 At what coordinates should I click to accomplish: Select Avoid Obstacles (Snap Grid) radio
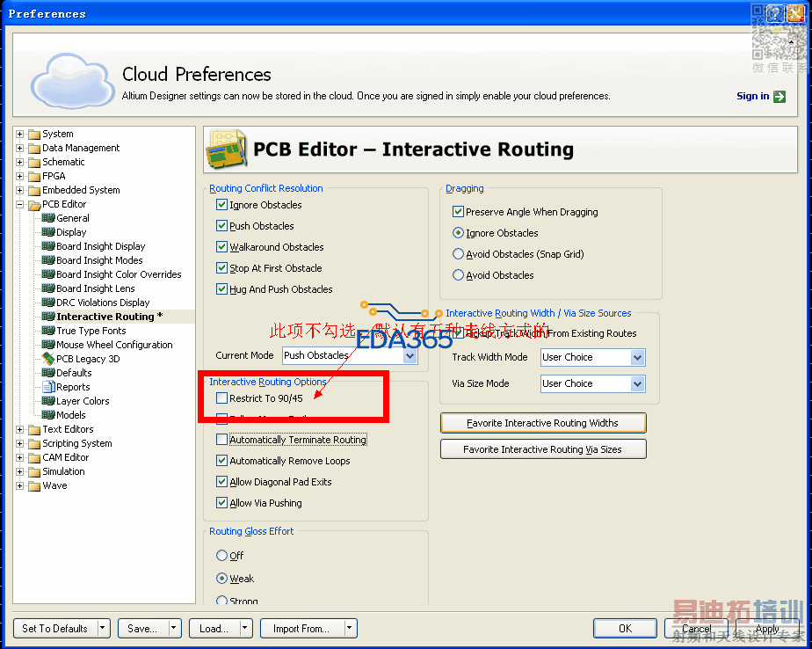pyautogui.click(x=458, y=254)
